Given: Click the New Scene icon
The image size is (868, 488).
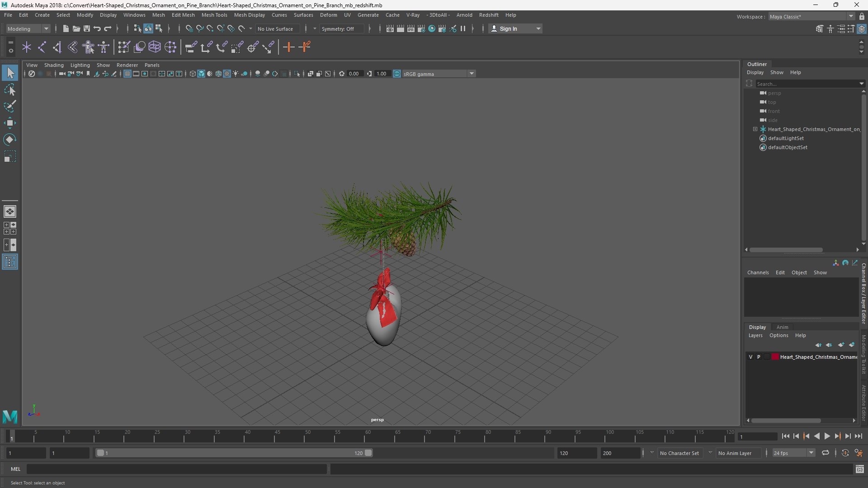Looking at the screenshot, I should [66, 28].
